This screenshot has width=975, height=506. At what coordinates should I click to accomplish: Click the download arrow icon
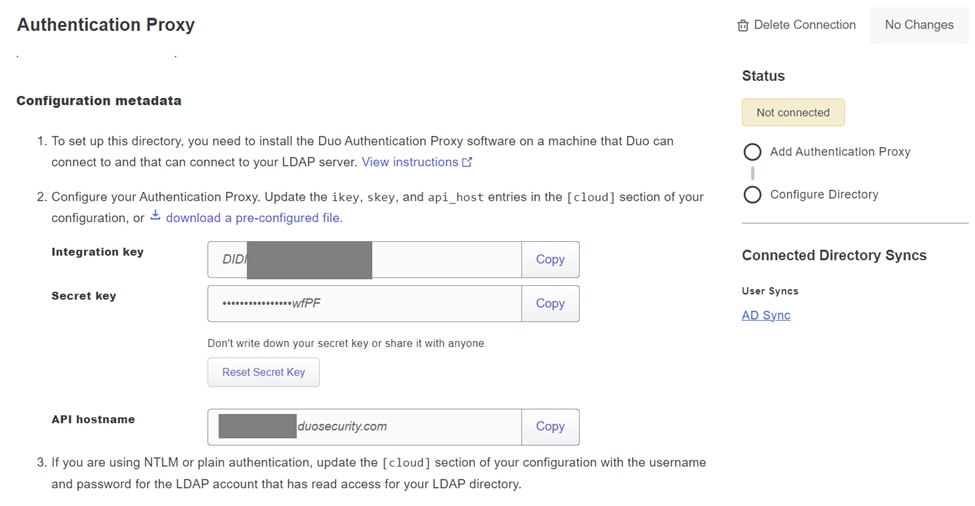[155, 217]
